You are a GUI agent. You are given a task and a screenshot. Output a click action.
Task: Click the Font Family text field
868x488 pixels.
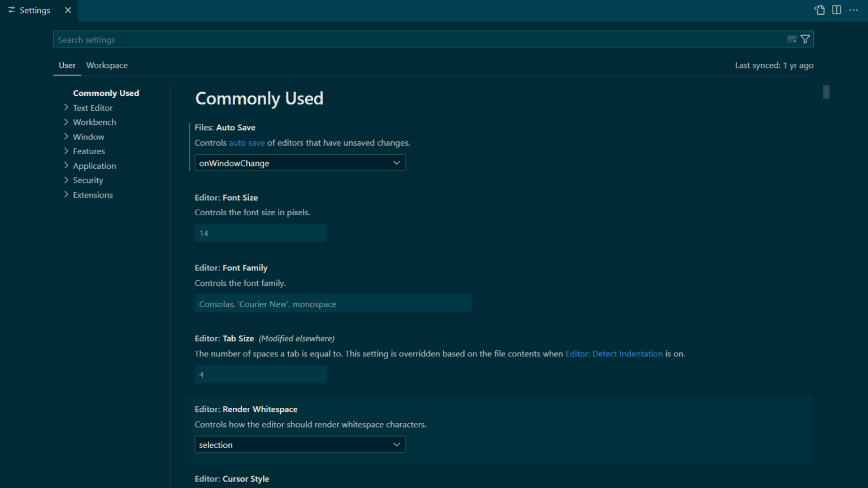(x=333, y=303)
